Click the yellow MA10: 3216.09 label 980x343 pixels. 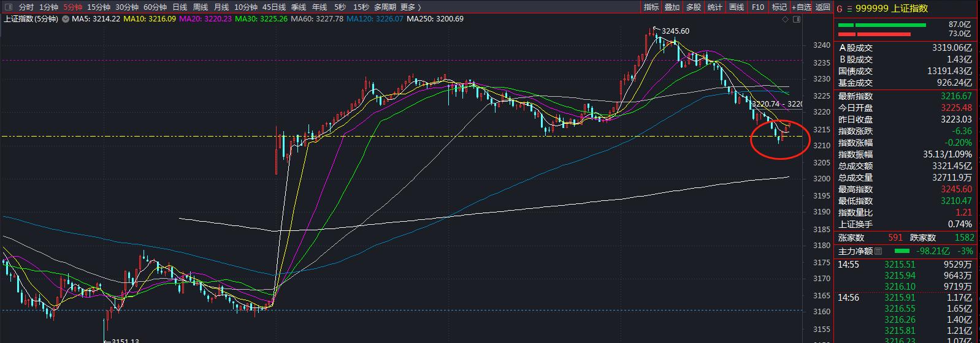tap(150, 19)
